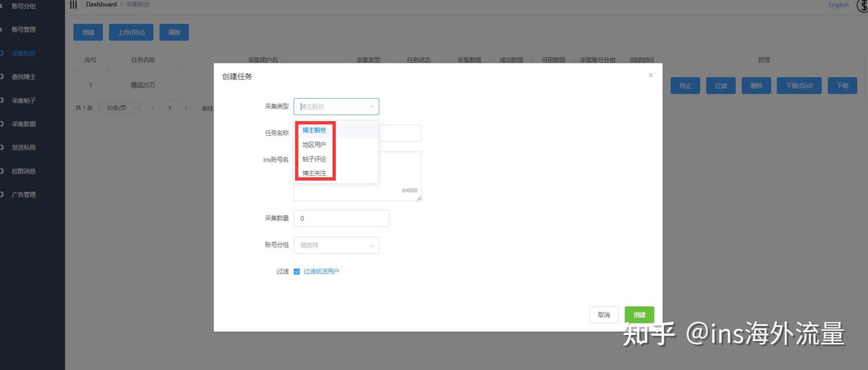This screenshot has width=868, height=370.
Task: Click Dashboard breadcrumb link
Action: pos(101,4)
